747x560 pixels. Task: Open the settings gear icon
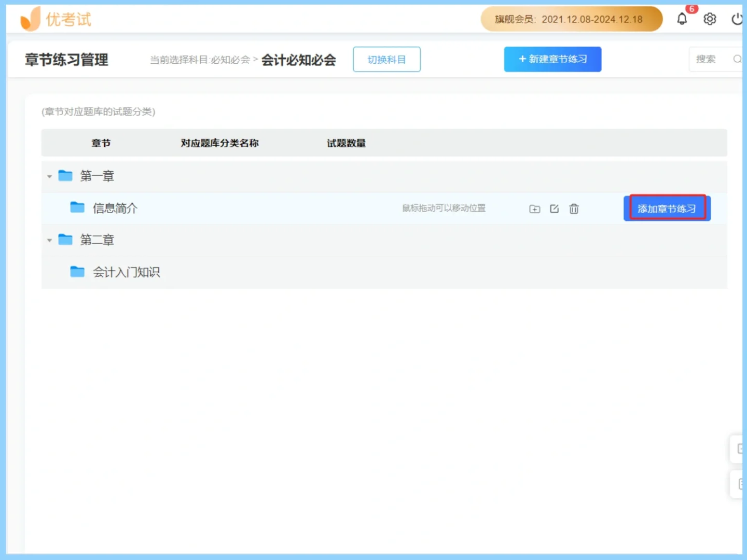click(x=710, y=19)
